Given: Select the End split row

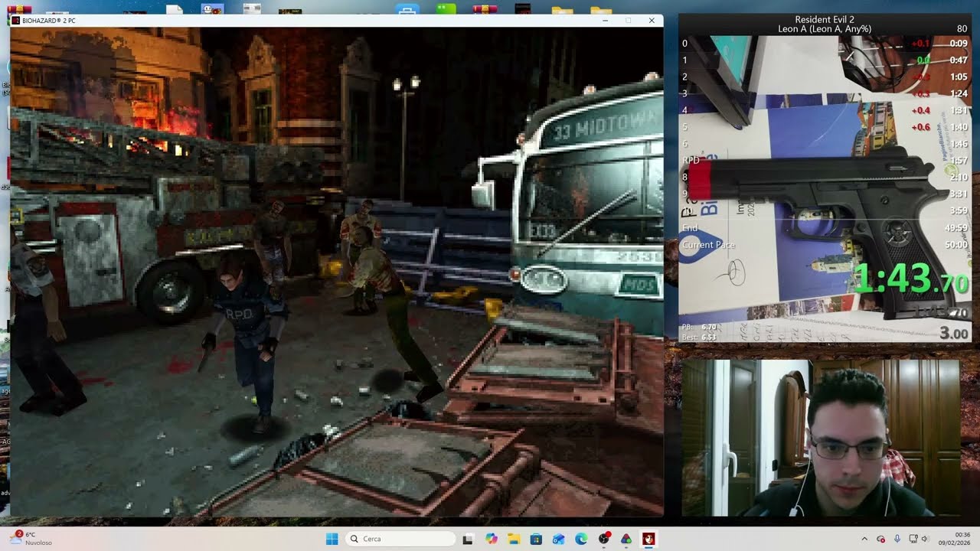Looking at the screenshot, I should [x=825, y=228].
